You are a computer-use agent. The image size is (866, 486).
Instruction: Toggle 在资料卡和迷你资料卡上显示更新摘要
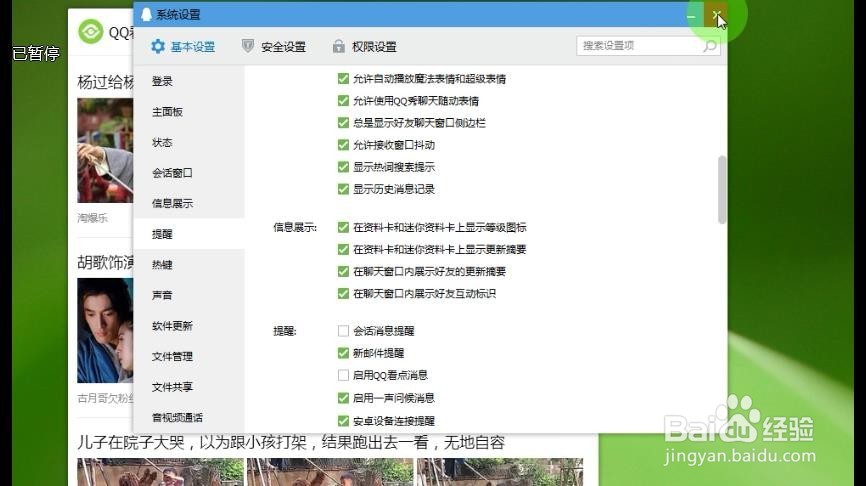click(343, 249)
